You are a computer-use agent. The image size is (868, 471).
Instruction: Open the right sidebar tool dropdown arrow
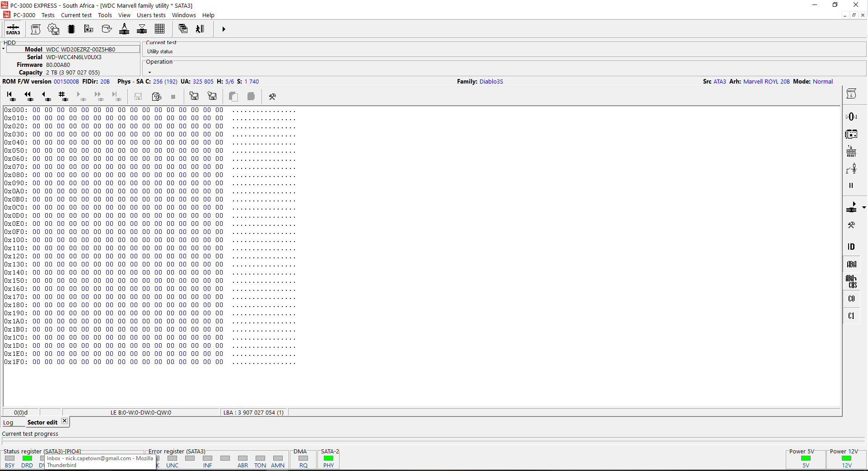pos(864,208)
